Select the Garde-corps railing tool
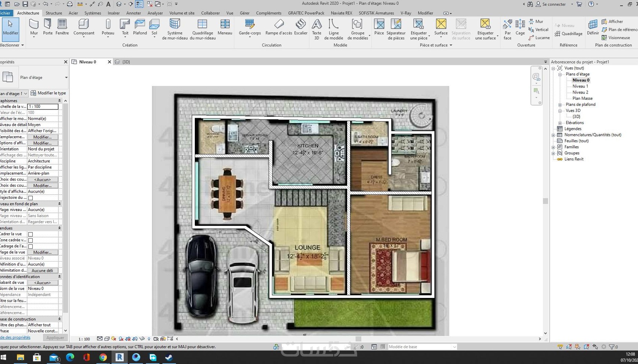The image size is (638, 364). tap(250, 27)
